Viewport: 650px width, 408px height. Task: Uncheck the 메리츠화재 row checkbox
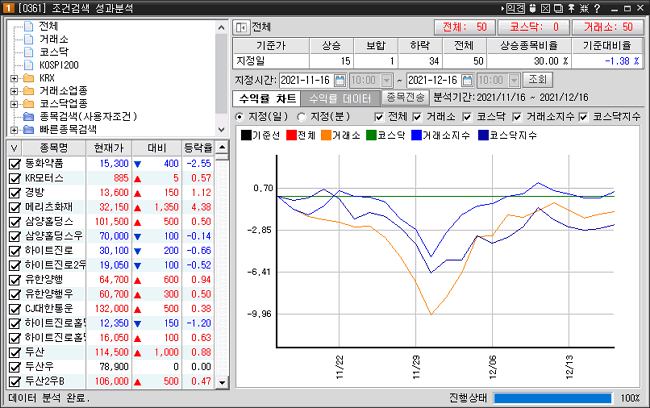coord(15,207)
